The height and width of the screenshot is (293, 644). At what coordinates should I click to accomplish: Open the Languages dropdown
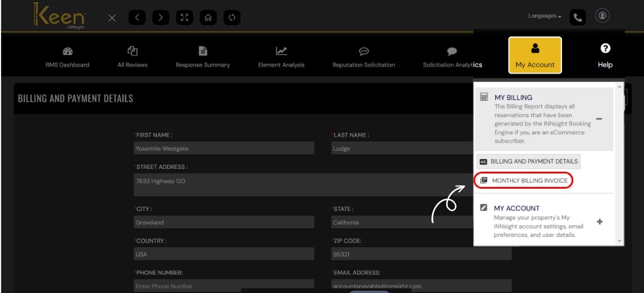click(x=544, y=16)
